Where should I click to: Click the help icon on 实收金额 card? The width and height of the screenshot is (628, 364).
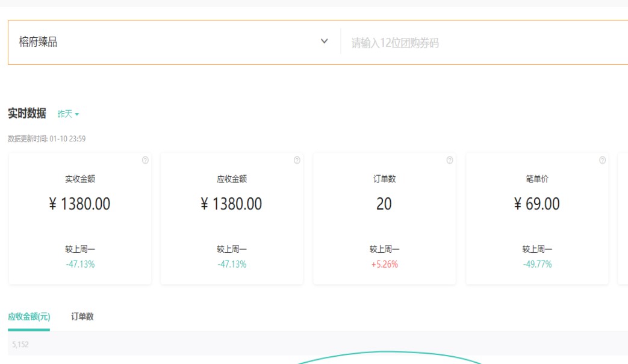click(x=145, y=161)
